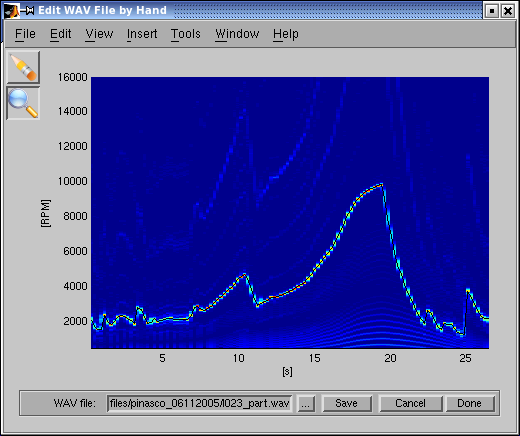Browse for WAV file with ... button

[306, 403]
